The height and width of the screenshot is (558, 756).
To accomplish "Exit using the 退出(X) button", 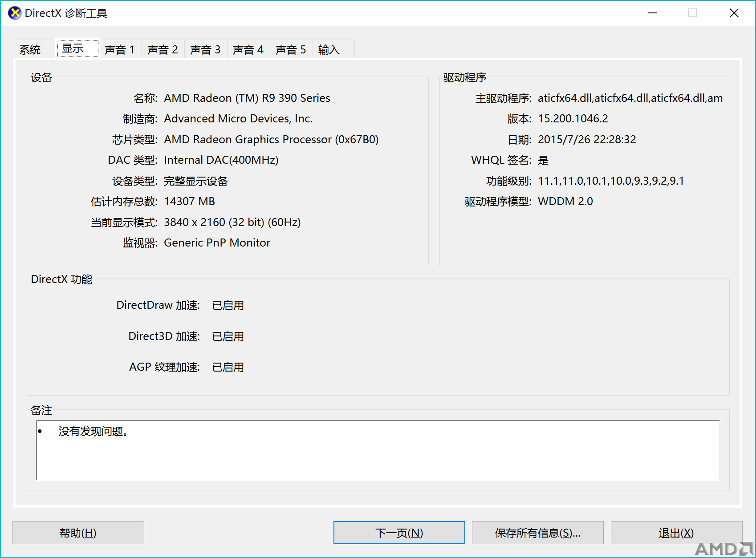I will point(677,533).
